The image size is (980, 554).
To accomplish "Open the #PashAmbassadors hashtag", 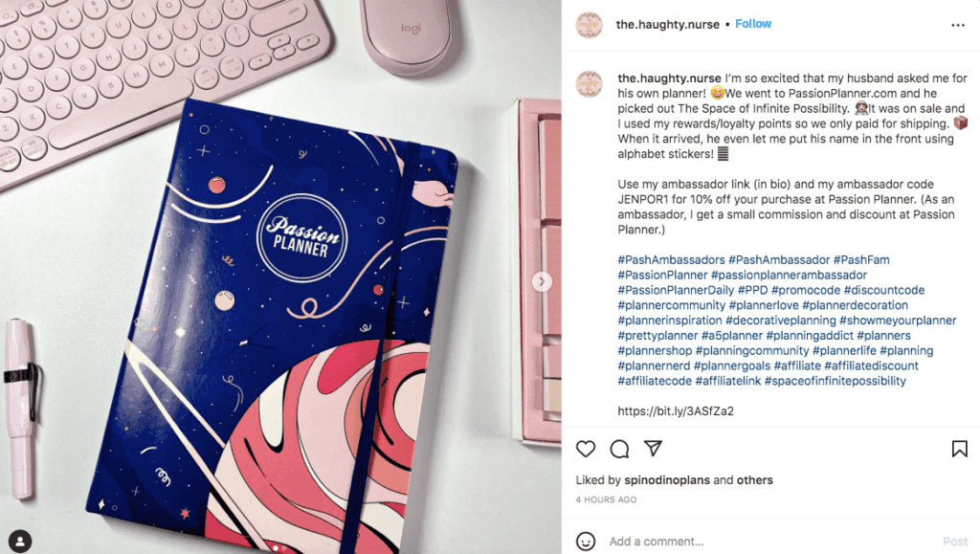I will tap(671, 260).
